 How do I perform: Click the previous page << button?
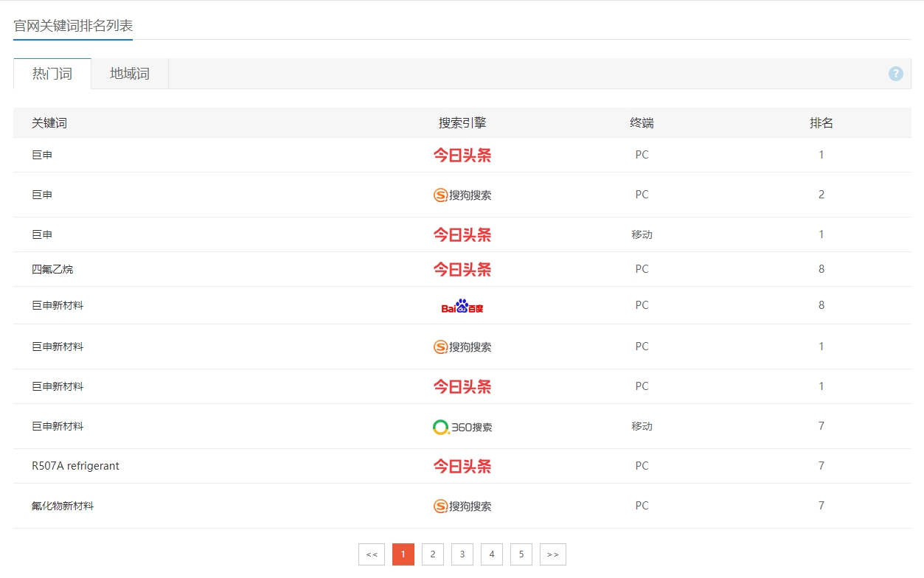[372, 554]
